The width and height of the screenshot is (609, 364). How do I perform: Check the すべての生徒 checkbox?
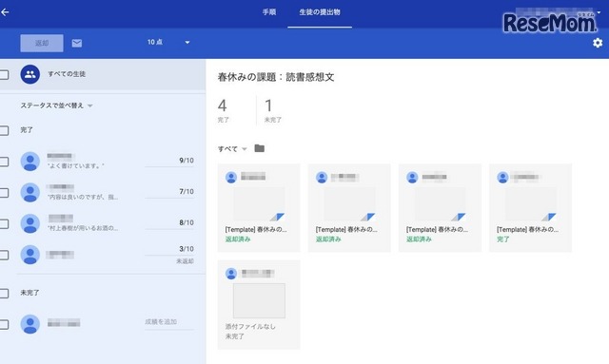(4, 74)
